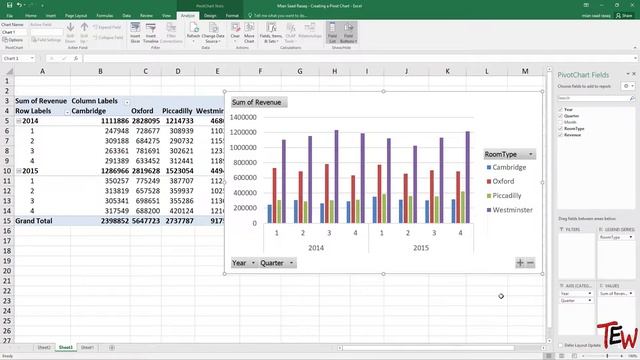Open the Home ribbon tab
Image resolution: width=640 pixels, height=360 pixels.
tap(31, 16)
